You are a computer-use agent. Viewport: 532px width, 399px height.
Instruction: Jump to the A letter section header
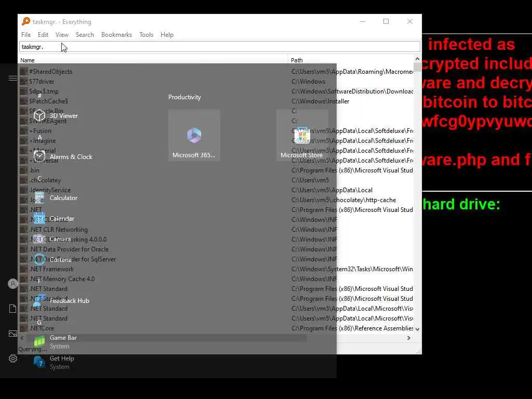[39, 137]
